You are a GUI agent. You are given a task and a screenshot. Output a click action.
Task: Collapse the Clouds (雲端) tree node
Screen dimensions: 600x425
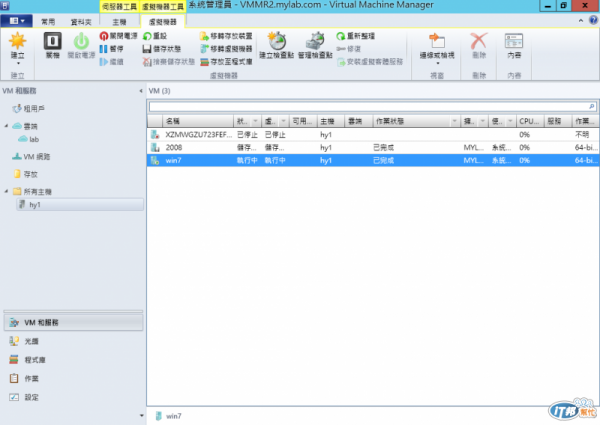pos(6,126)
